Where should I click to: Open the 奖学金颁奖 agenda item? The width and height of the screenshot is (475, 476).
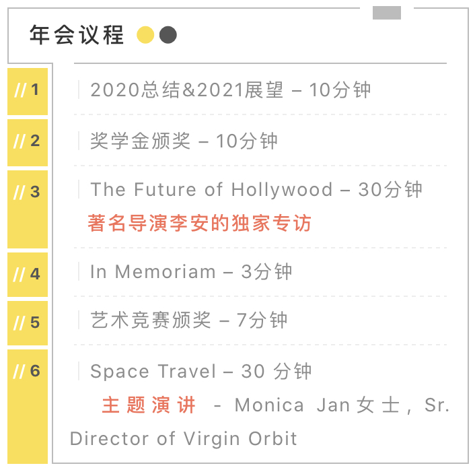[184, 141]
